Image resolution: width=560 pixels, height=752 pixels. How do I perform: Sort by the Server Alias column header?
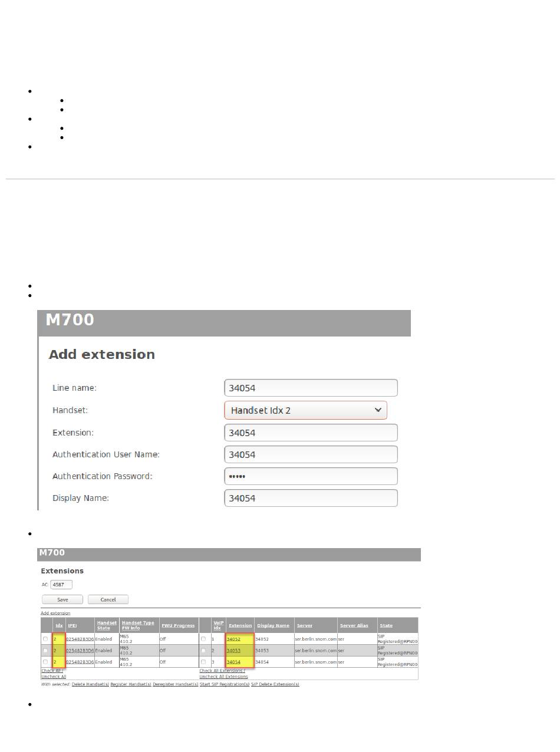(354, 625)
